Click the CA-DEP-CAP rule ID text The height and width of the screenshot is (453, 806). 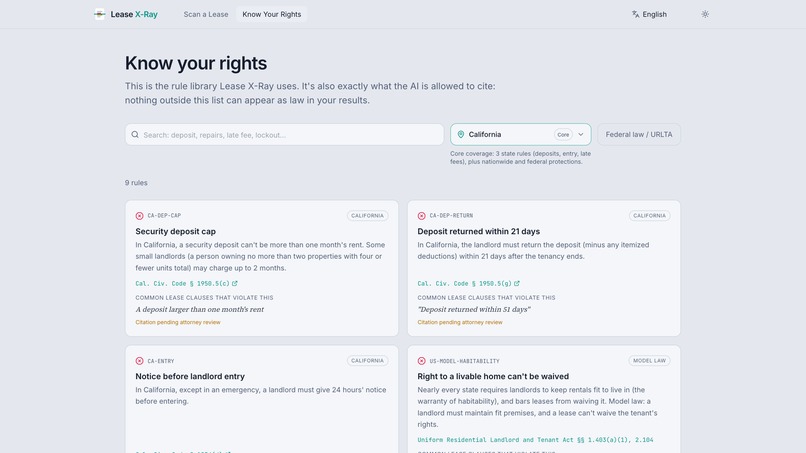[164, 216]
